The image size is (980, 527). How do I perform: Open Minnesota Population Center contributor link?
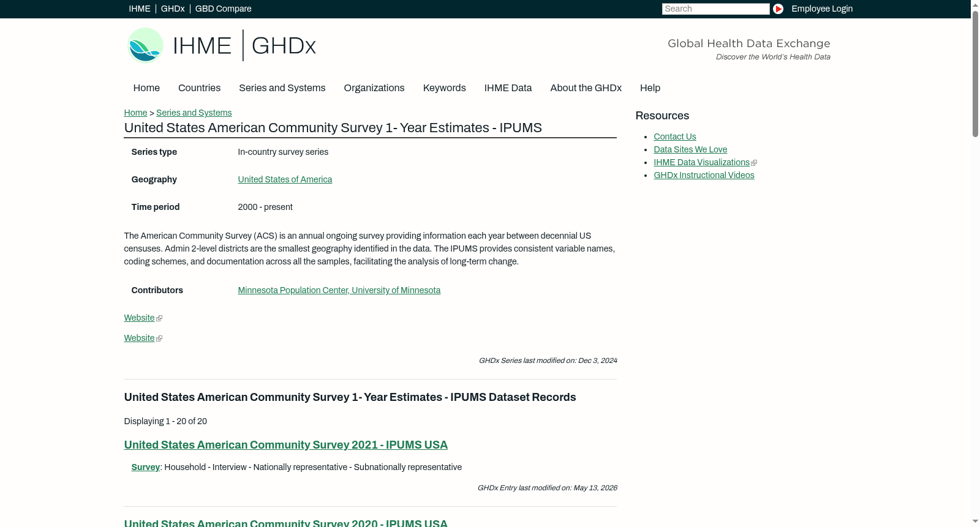click(339, 290)
